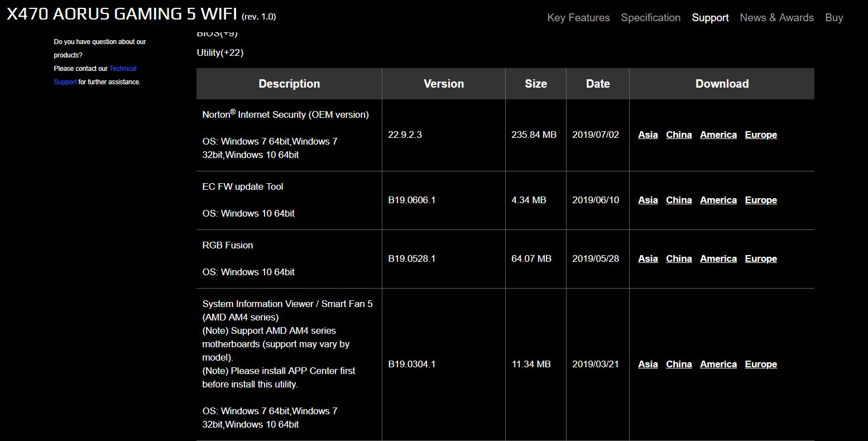
Task: Click the Norton Internet Security description
Action: pyautogui.click(x=285, y=114)
